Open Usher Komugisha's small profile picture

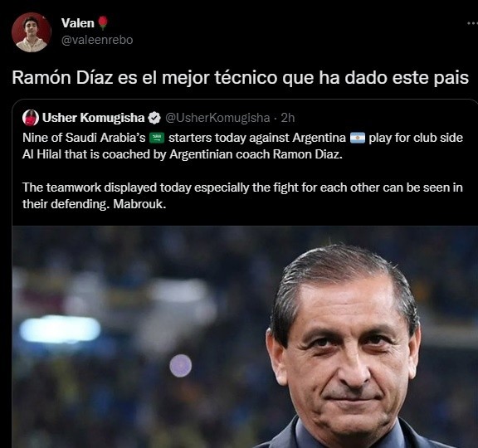coord(31,118)
